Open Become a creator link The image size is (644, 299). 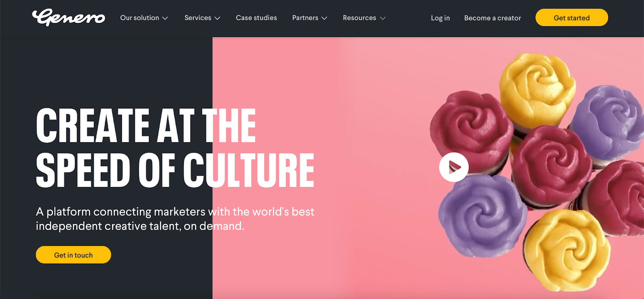493,18
